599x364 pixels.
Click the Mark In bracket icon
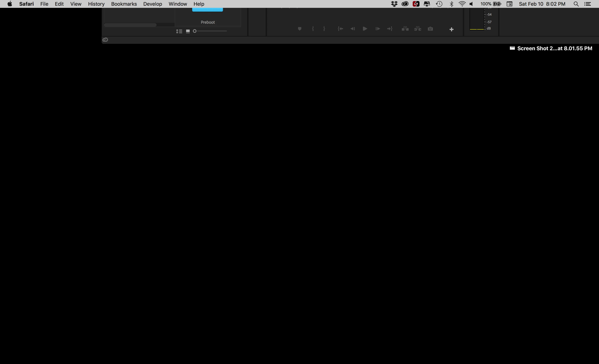313,29
